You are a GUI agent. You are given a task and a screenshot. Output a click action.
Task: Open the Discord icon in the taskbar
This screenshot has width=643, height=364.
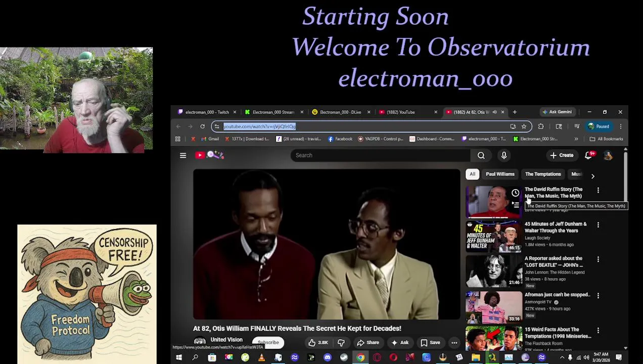point(328,358)
